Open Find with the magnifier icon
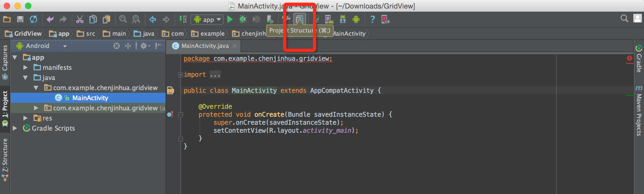644x194 pixels. (123, 19)
